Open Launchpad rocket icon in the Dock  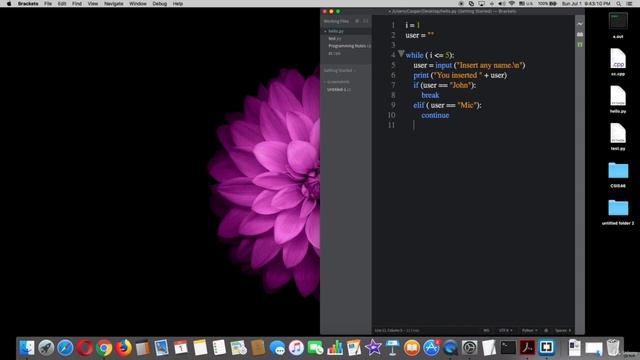pos(46,348)
